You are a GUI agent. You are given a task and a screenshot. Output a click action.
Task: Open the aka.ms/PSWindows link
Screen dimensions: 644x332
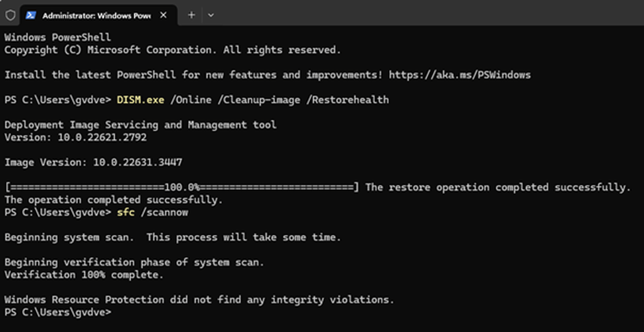[460, 75]
